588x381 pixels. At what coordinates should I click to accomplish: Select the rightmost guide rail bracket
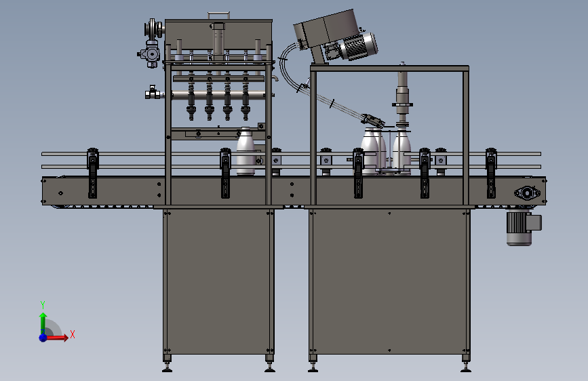[491, 173]
